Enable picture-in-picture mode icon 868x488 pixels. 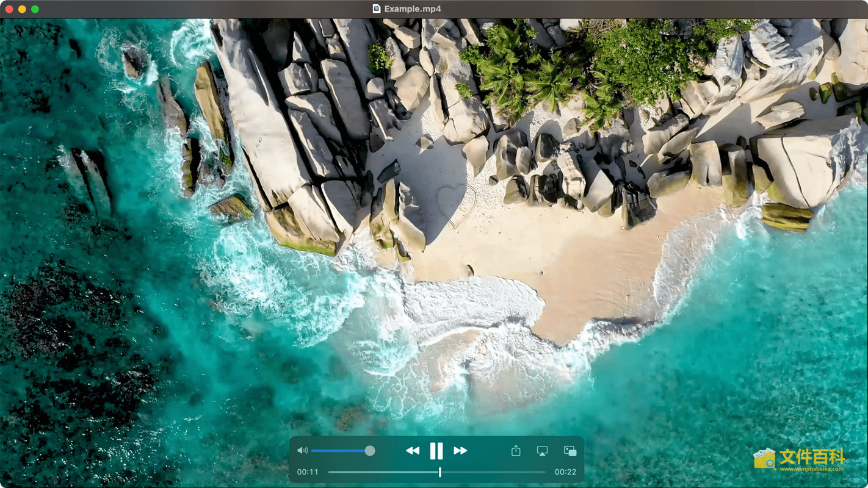click(570, 451)
